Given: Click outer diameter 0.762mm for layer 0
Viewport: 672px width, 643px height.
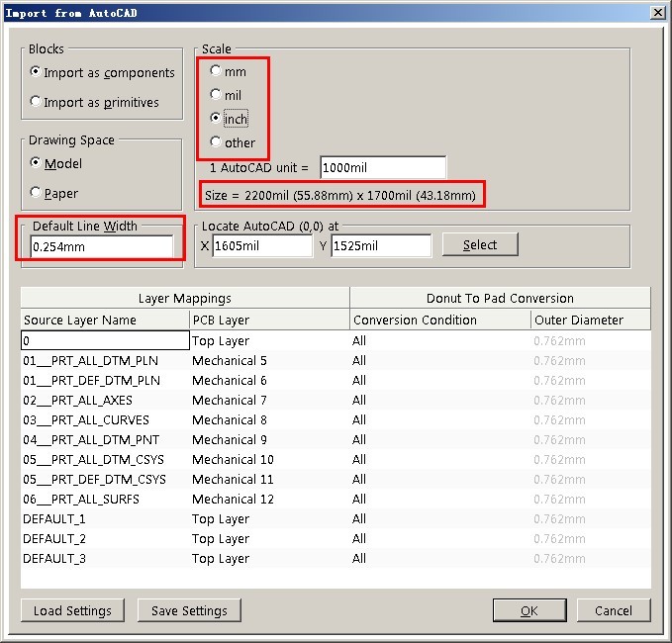Looking at the screenshot, I should [591, 340].
